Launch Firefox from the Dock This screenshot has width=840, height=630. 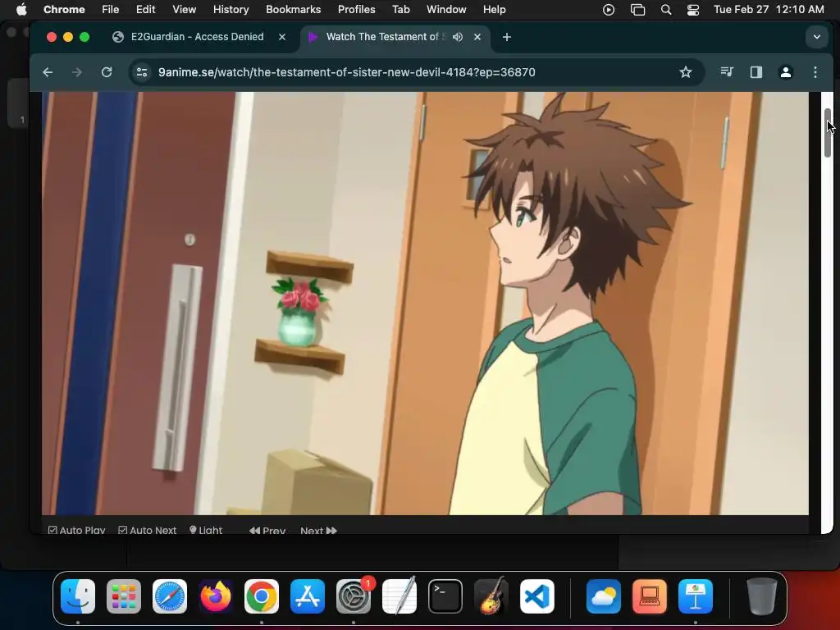coord(216,596)
